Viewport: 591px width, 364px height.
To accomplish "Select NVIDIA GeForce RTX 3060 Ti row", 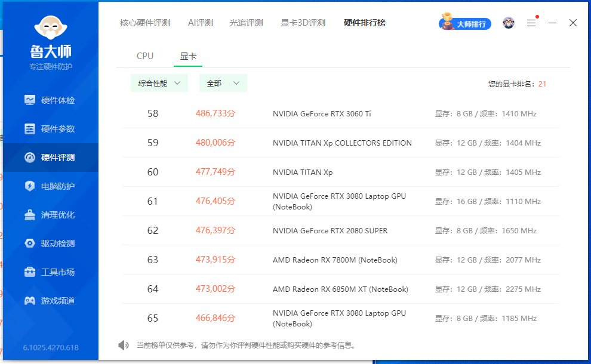I will tap(341, 113).
